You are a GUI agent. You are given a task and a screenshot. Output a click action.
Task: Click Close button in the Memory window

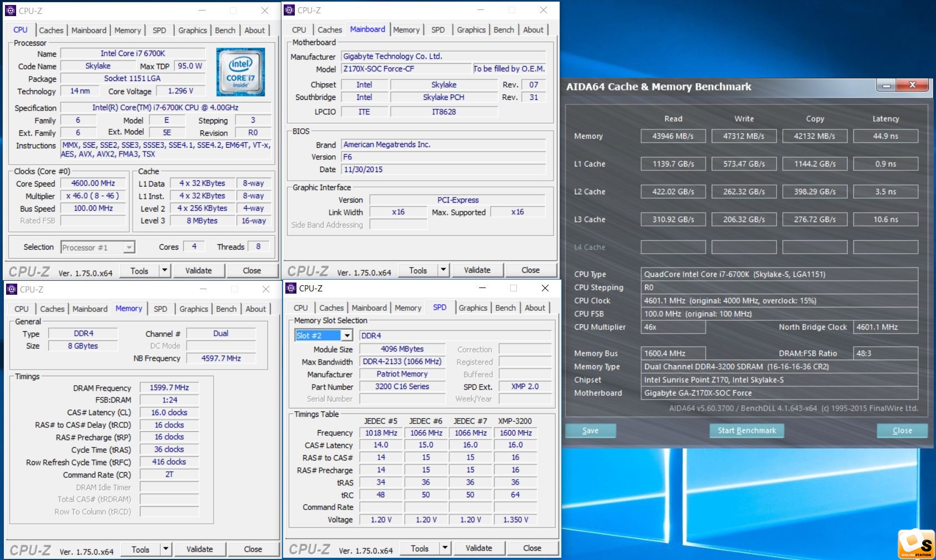point(253,549)
